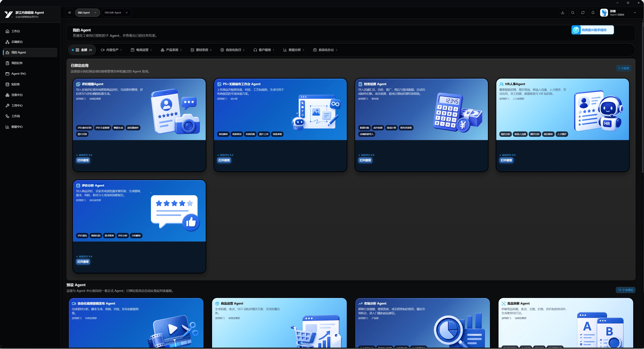Open 数据中心 in the sidebar
This screenshot has height=349, width=644.
30,127
